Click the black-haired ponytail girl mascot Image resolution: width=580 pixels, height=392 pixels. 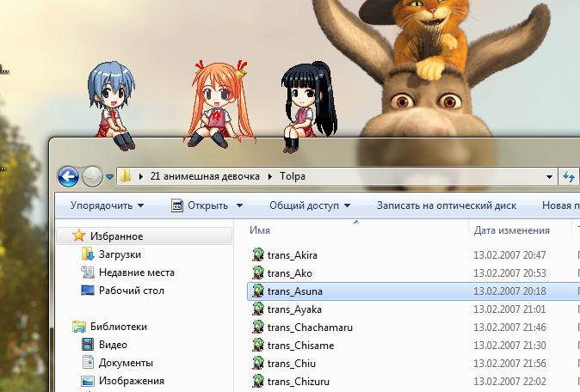click(309, 107)
